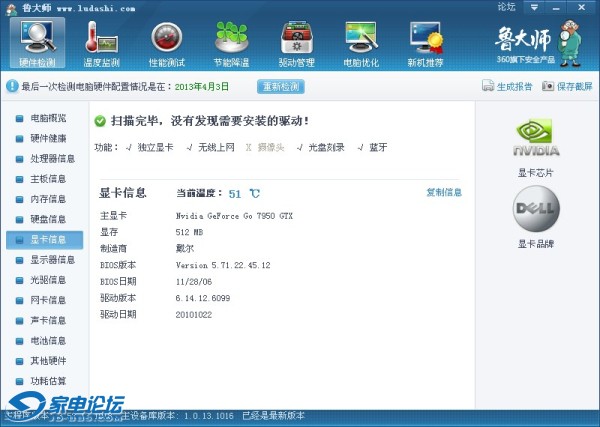Open the 温度监测 temperature monitor
The width and height of the screenshot is (600, 427).
point(102,43)
